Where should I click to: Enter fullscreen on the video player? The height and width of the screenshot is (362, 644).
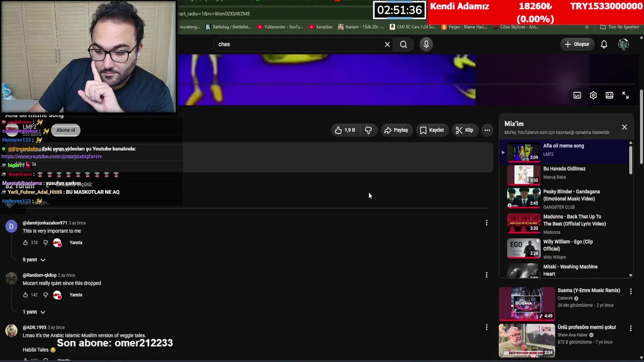click(625, 95)
